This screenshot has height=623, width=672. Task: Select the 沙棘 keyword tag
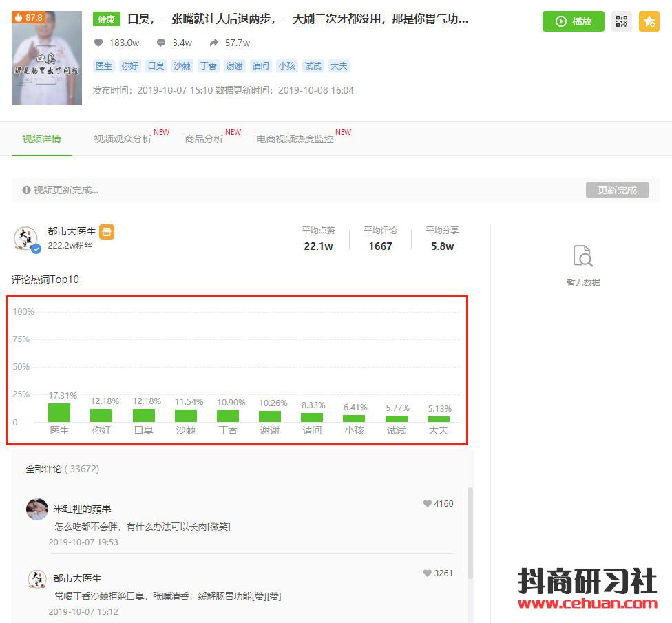point(182,66)
